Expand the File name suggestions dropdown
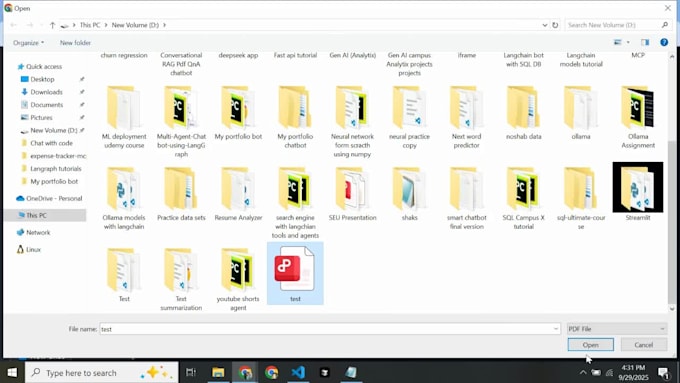Viewport: 680px width, 383px height. click(x=556, y=329)
